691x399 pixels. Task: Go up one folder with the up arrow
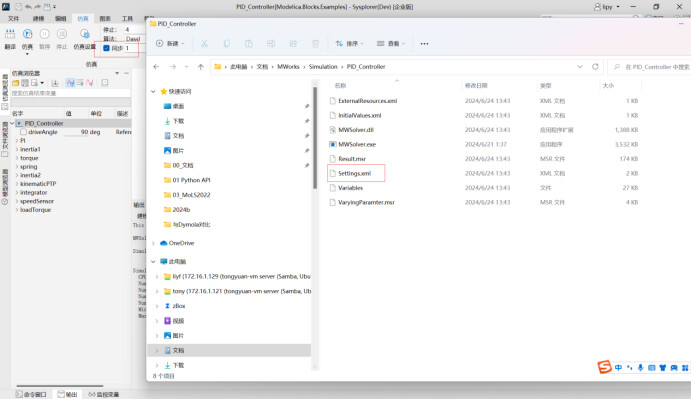(201, 67)
